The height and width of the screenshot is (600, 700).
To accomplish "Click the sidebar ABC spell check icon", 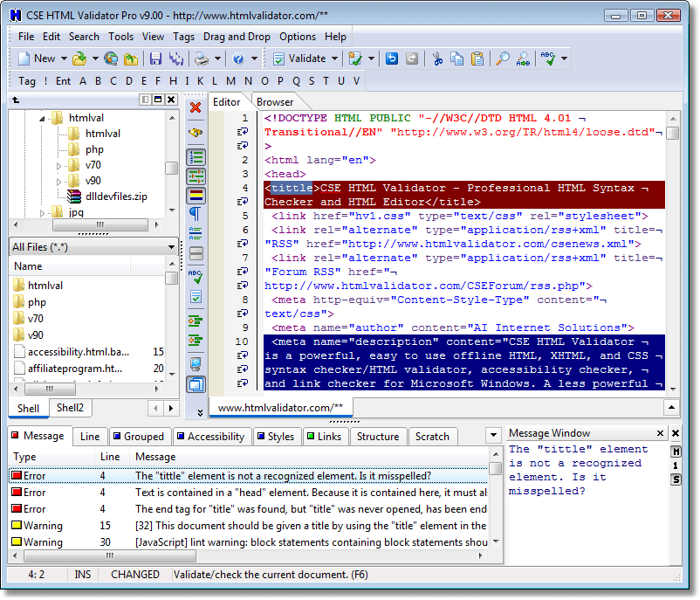I will tap(196, 277).
